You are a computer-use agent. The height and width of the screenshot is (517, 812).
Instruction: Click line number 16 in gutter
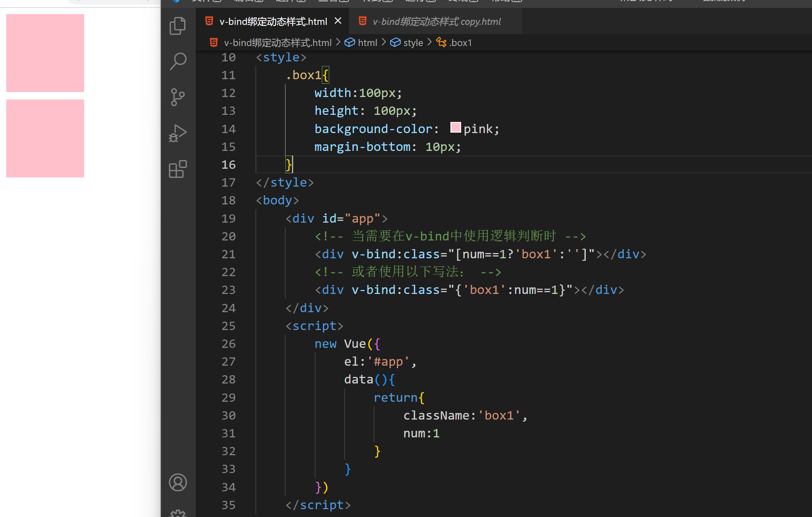pos(229,165)
